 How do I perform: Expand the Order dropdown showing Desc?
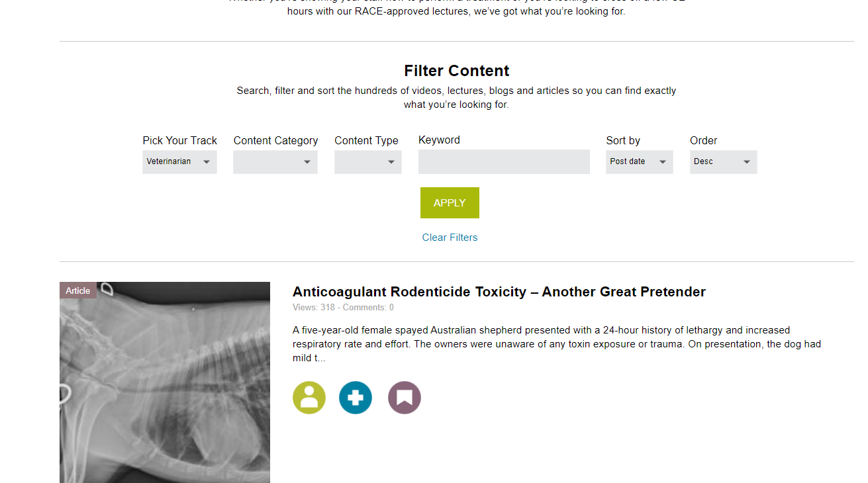pyautogui.click(x=723, y=162)
